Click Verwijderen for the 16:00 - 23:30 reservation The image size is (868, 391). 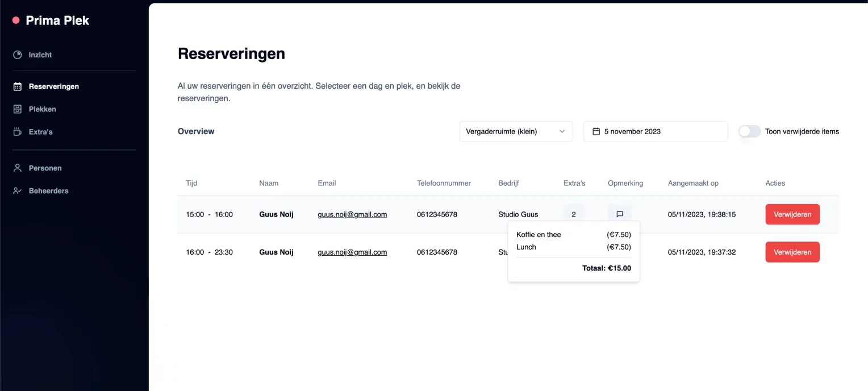coord(792,252)
